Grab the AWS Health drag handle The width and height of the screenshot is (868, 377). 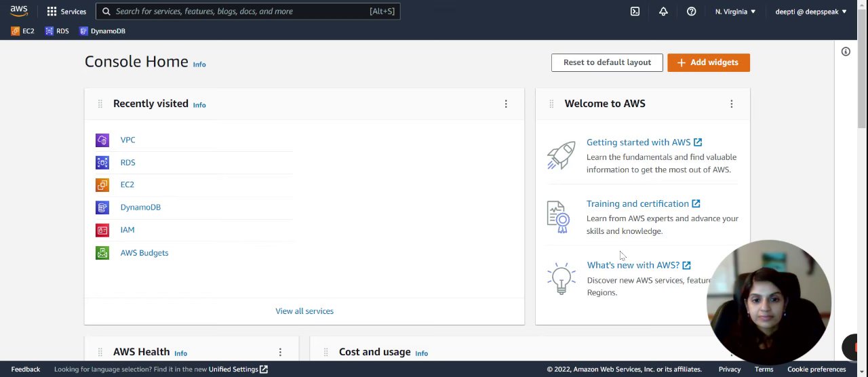click(100, 352)
